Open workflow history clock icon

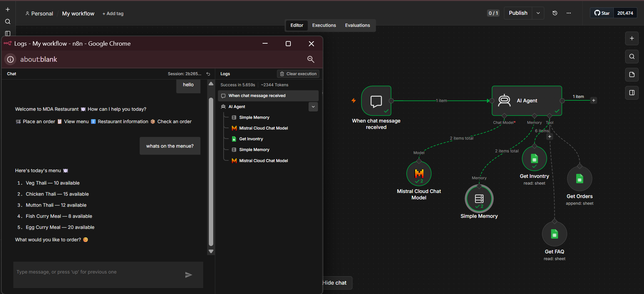(555, 13)
